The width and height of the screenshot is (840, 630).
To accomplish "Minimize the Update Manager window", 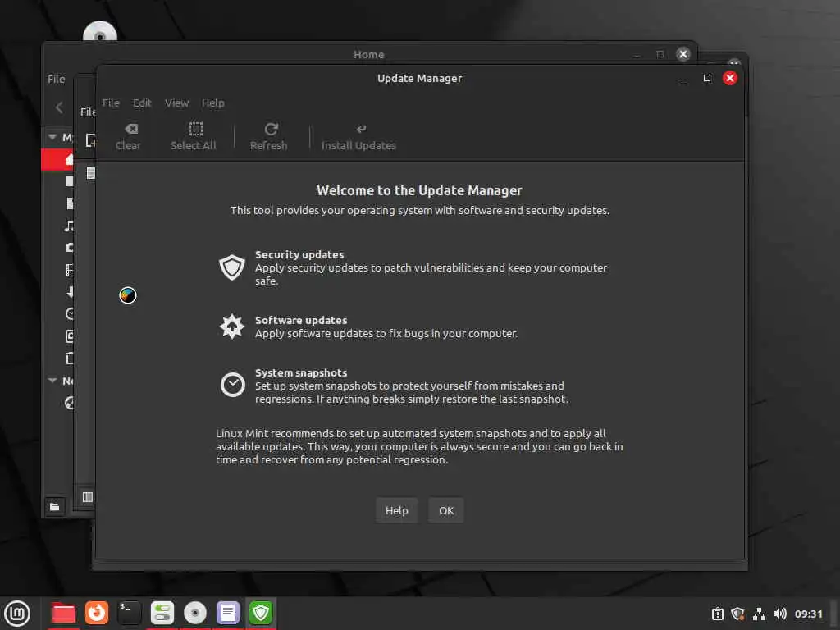I will 683,79.
